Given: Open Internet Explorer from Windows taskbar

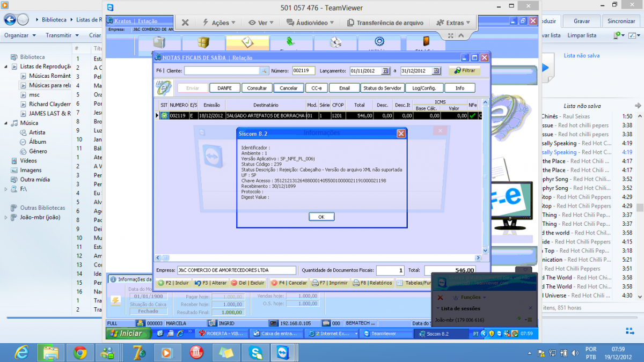Looking at the screenshot, I should click(x=21, y=352).
